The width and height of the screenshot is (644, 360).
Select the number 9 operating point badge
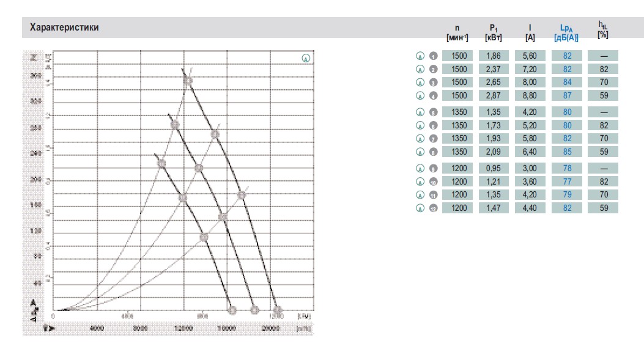pos(433,168)
